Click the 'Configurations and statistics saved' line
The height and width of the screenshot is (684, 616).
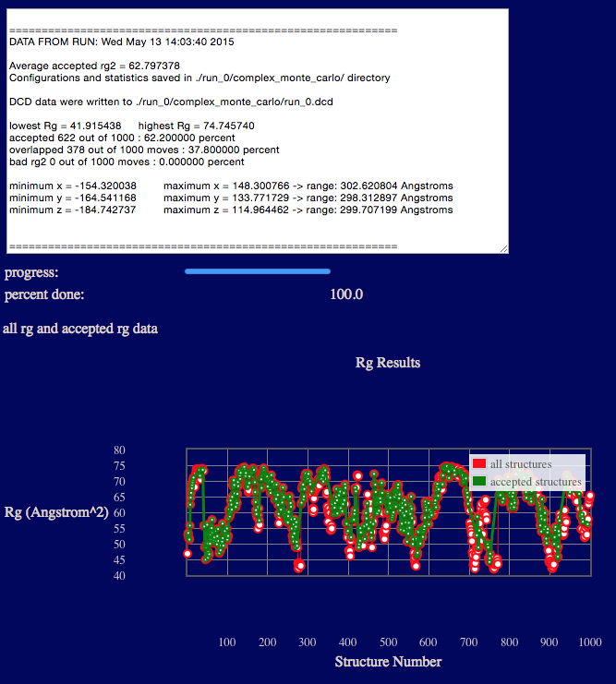pos(199,78)
